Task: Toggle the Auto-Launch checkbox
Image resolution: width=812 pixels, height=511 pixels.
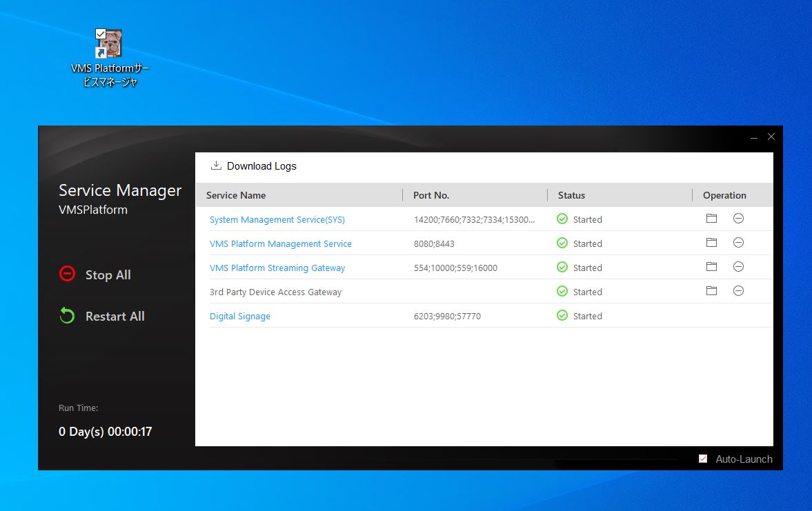Action: coord(703,459)
